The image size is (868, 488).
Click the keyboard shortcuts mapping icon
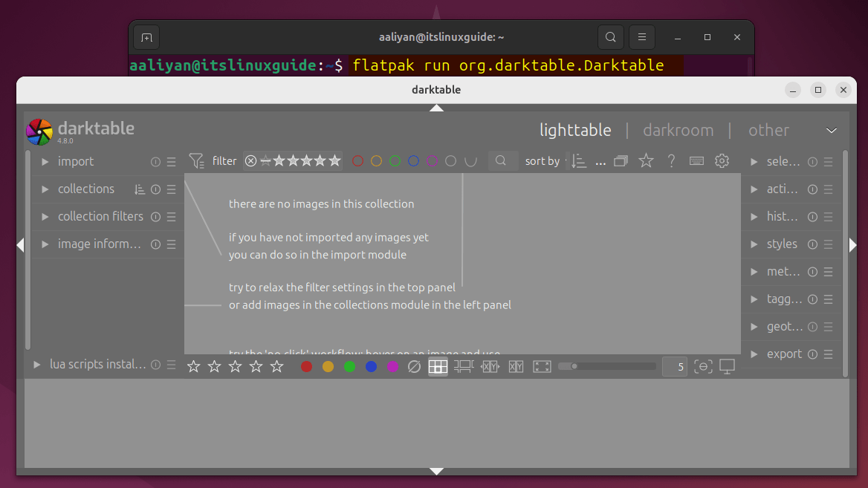[696, 160]
